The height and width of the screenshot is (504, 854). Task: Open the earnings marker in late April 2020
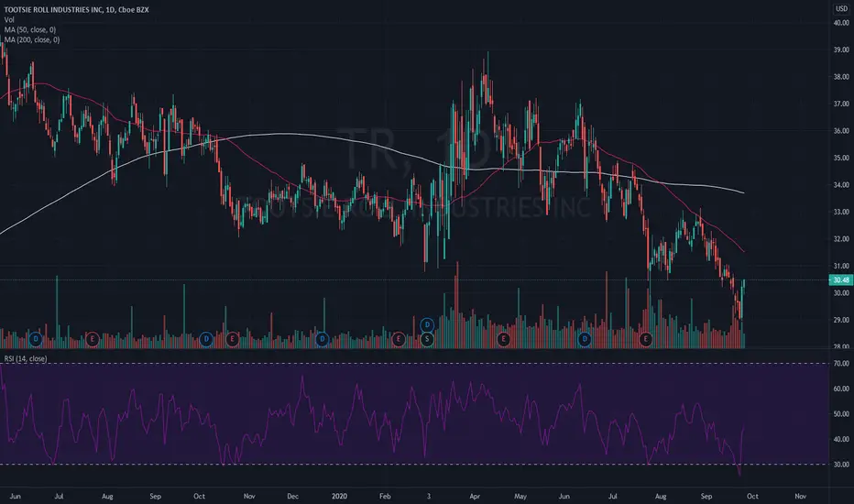point(503,339)
